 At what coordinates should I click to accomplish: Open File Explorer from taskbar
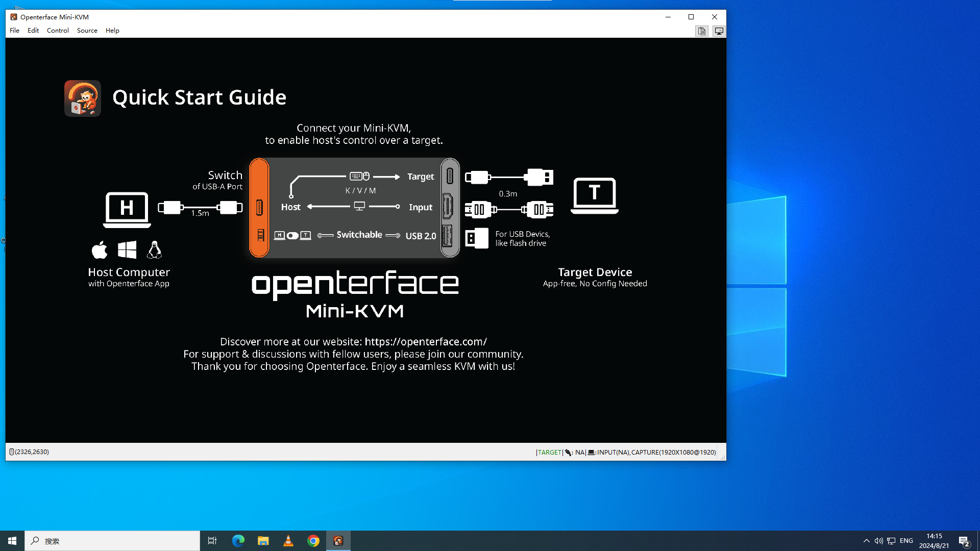263,541
